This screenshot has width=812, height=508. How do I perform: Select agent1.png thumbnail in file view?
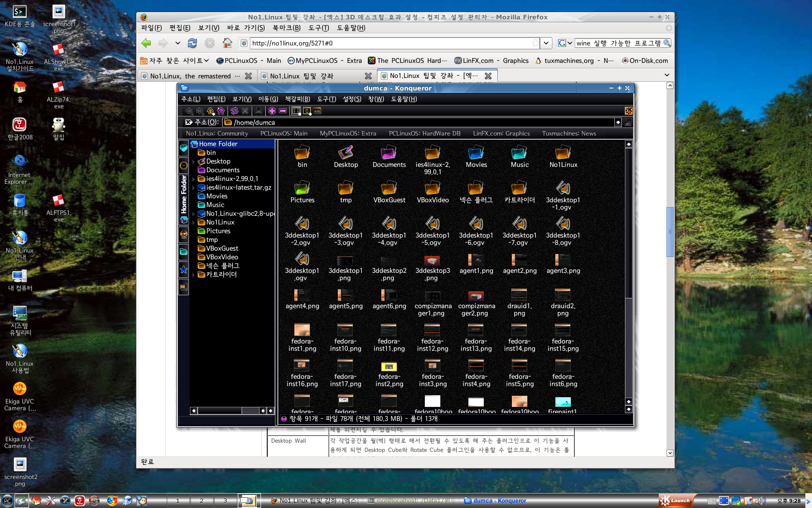pos(476,263)
